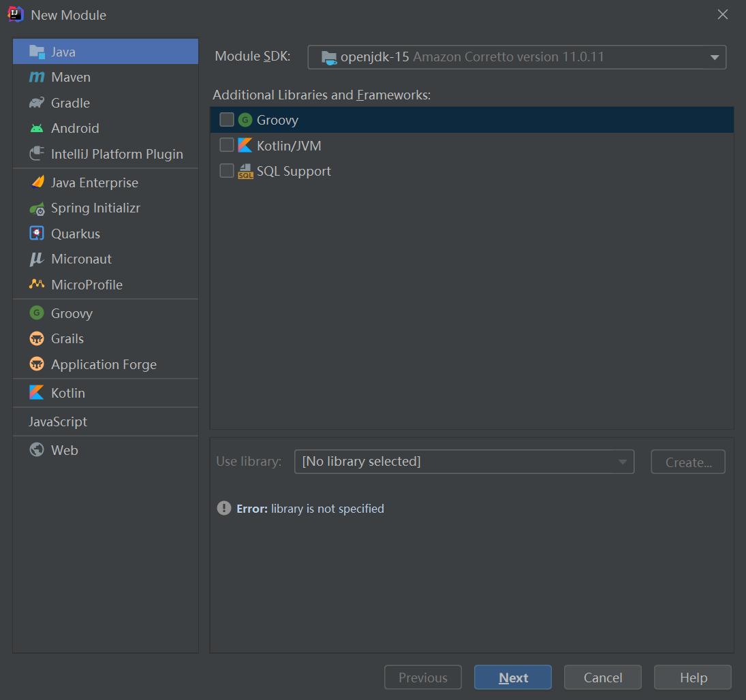This screenshot has height=700, width=746.
Task: Click the Help button
Action: (693, 677)
